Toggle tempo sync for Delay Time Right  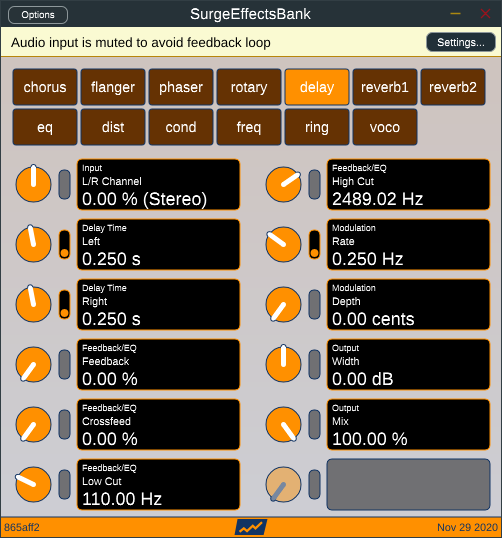pos(65,304)
